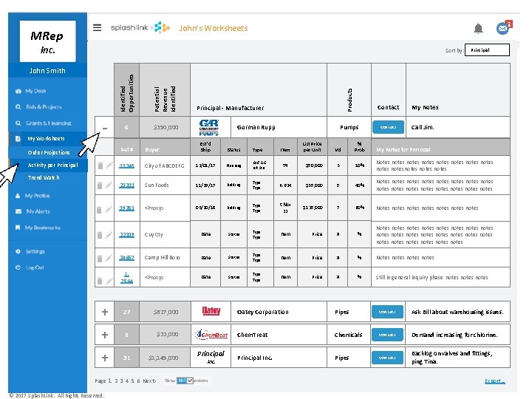Open My Alerts in sidebar
The width and height of the screenshot is (532, 399).
(x=38, y=211)
